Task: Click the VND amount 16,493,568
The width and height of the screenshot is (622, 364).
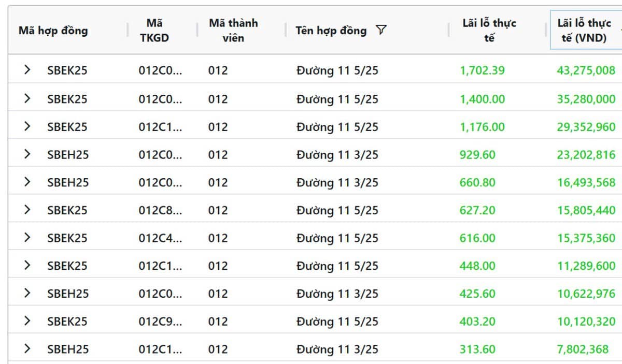Action: (x=586, y=182)
